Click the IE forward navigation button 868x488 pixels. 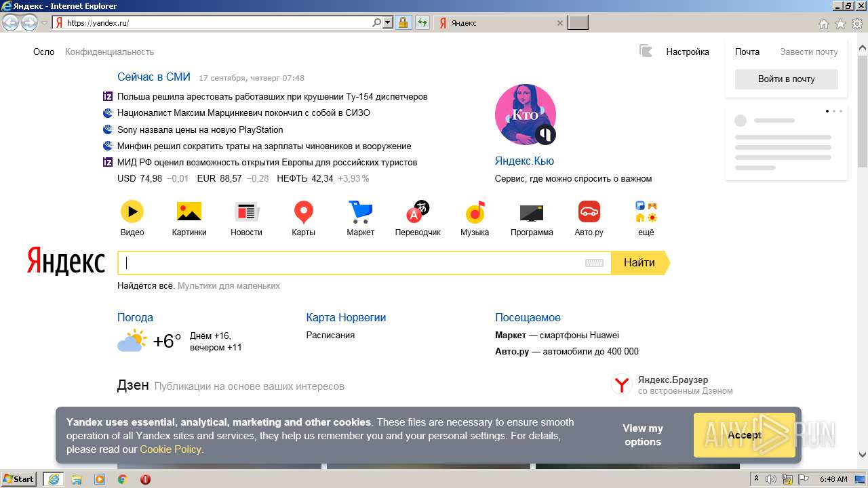pyautogui.click(x=29, y=22)
